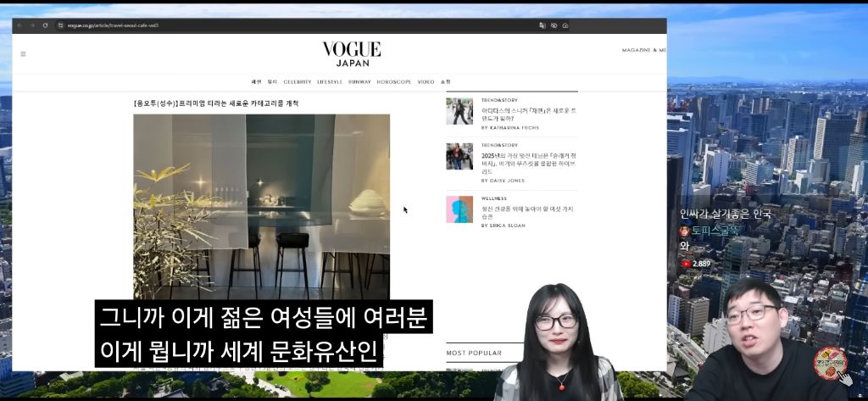Open the CELEBRITY nav item

tap(298, 82)
